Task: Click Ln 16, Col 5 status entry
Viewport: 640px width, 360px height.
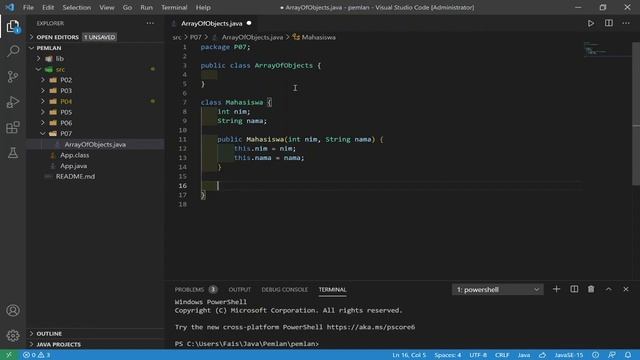Action: pos(409,355)
